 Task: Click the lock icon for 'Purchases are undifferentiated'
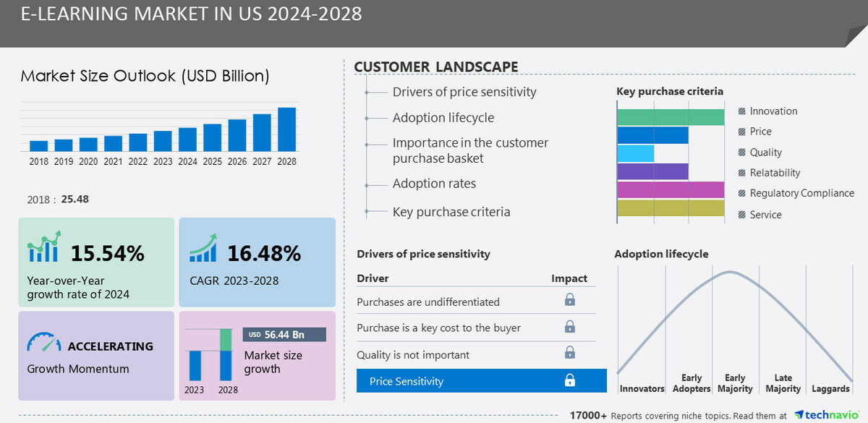570,299
